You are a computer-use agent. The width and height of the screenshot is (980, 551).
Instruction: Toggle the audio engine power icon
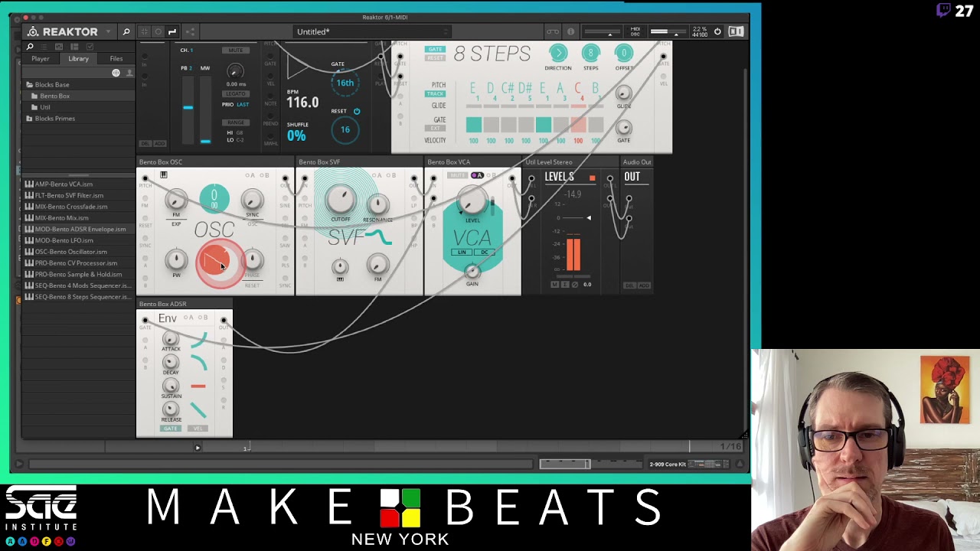coord(717,32)
